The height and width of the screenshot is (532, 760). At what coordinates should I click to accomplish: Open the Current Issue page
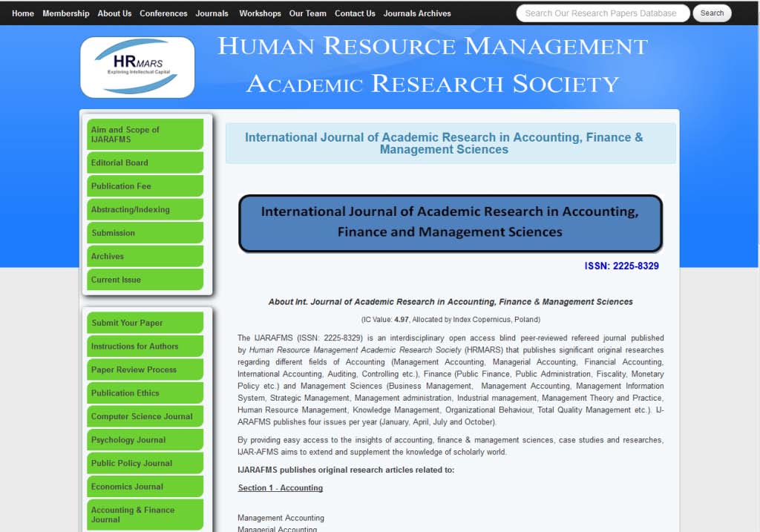coord(145,280)
